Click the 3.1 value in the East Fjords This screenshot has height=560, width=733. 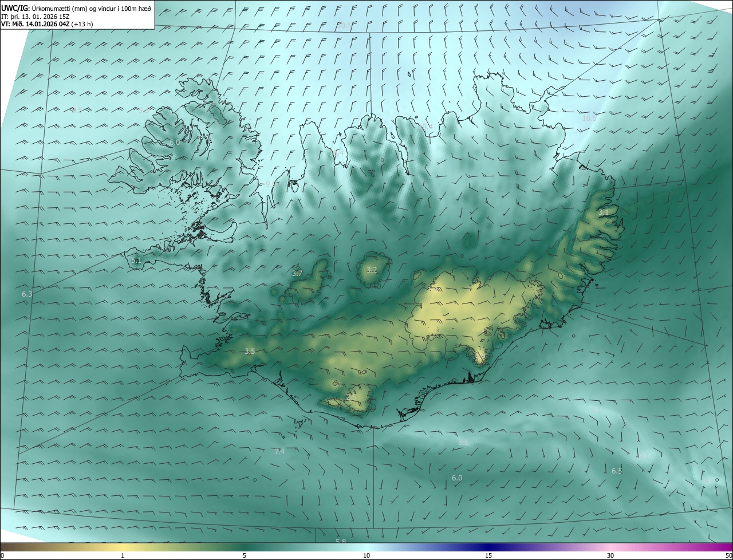[604, 212]
